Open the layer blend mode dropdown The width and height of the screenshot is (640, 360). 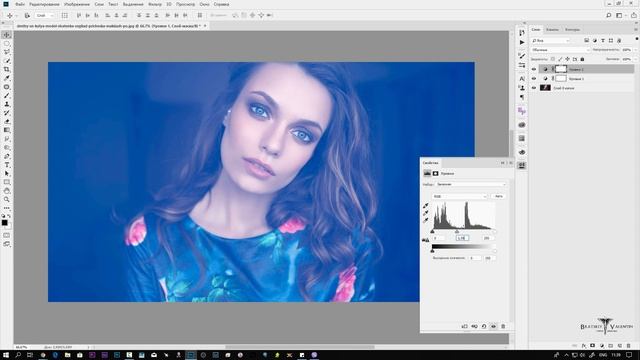click(x=560, y=50)
